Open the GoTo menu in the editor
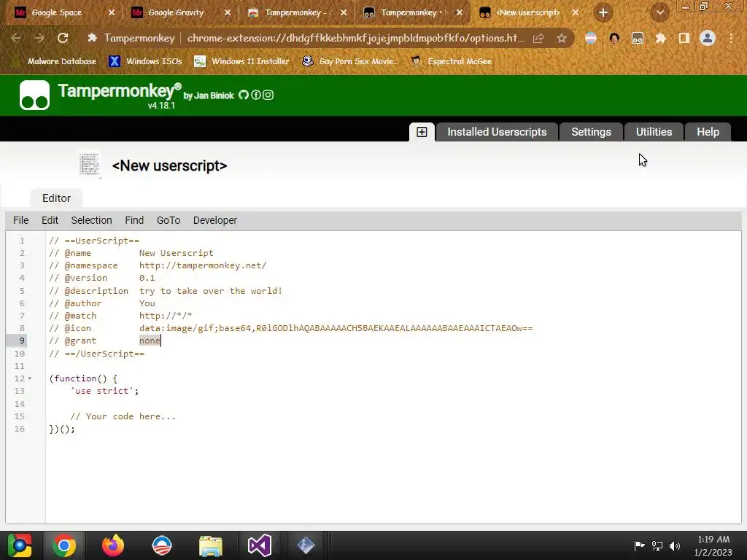Image resolution: width=747 pixels, height=560 pixels. [169, 220]
